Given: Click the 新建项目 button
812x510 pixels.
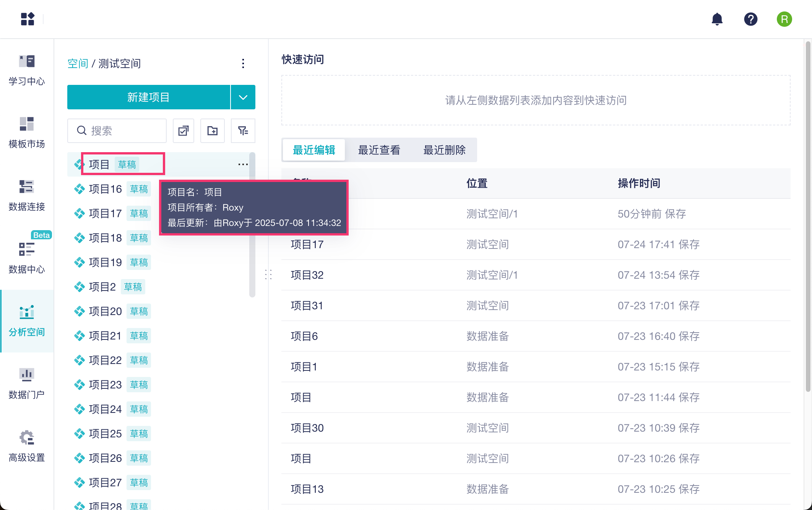Looking at the screenshot, I should pos(149,97).
